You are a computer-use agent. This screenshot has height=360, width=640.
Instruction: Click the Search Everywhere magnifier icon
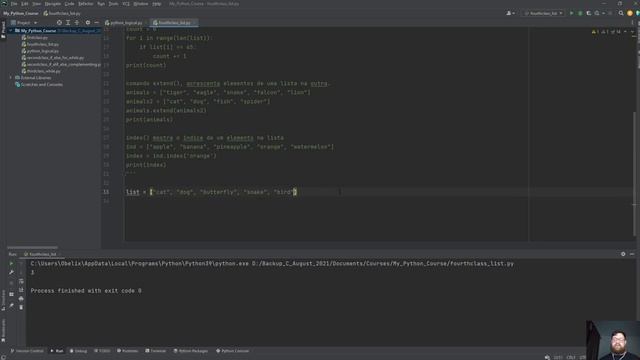pyautogui.click(x=621, y=13)
